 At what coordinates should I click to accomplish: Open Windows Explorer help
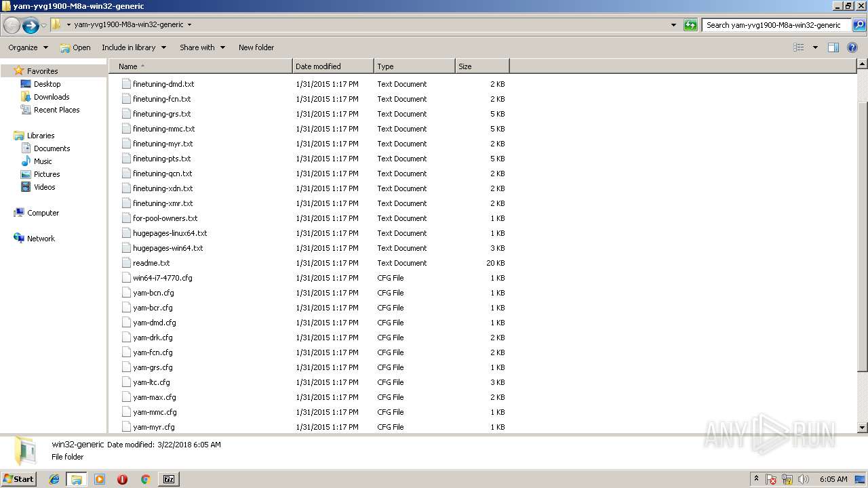[x=852, y=47]
